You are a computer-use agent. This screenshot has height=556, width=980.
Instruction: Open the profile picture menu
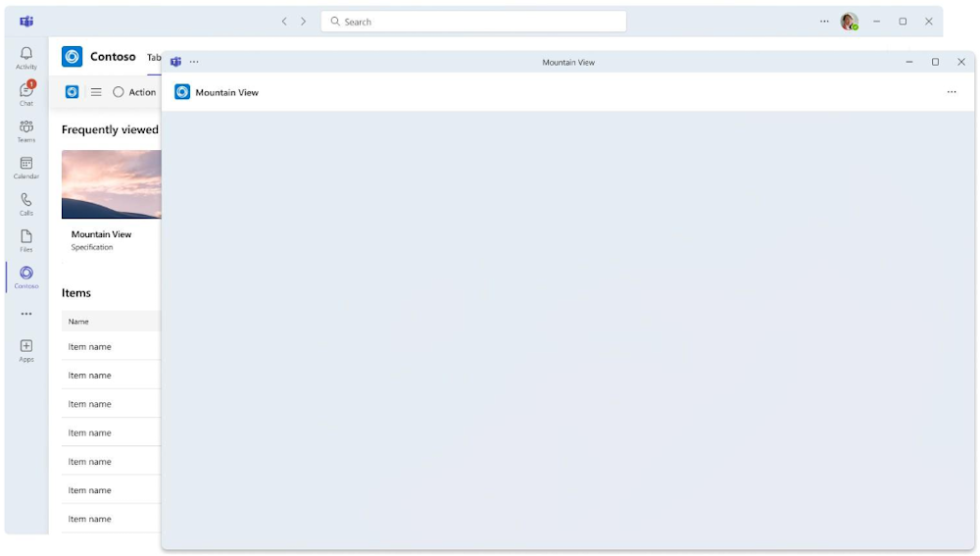pos(849,22)
